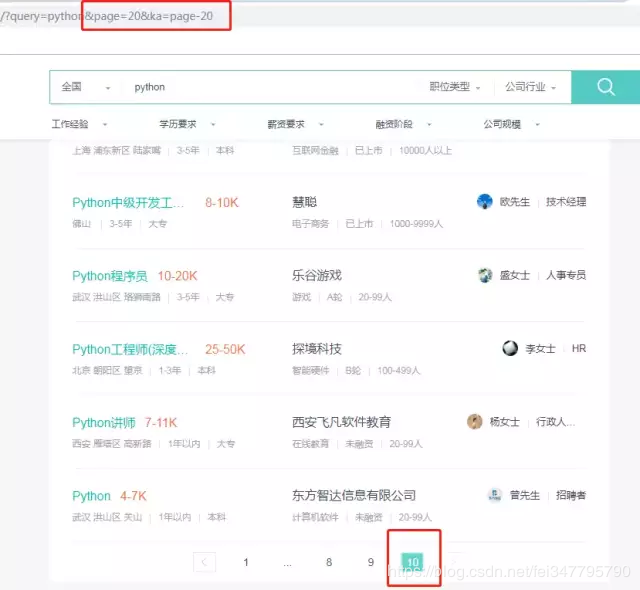
Task: Open the Python工程师(深度... job listing
Action: click(130, 350)
